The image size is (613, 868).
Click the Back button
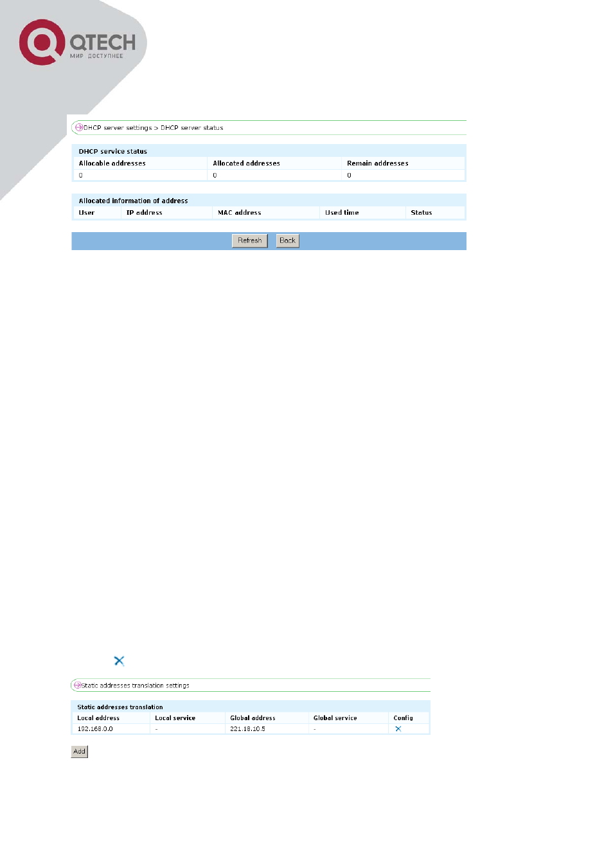(287, 240)
